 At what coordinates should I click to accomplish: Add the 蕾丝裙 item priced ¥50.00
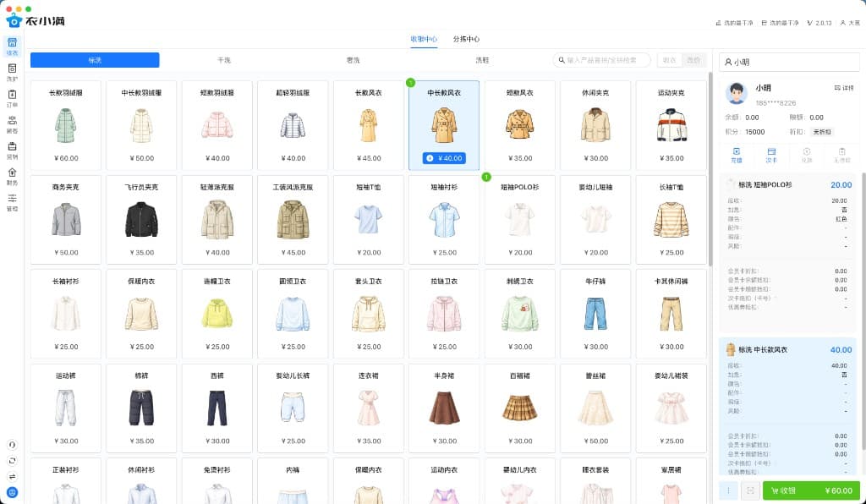[595, 408]
